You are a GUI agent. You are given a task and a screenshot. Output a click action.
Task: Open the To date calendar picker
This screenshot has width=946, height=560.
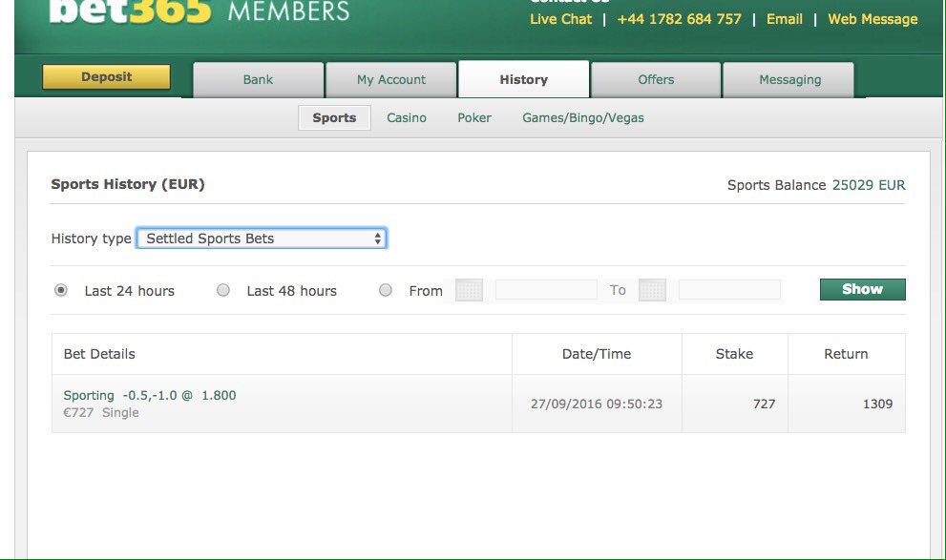[x=652, y=290]
